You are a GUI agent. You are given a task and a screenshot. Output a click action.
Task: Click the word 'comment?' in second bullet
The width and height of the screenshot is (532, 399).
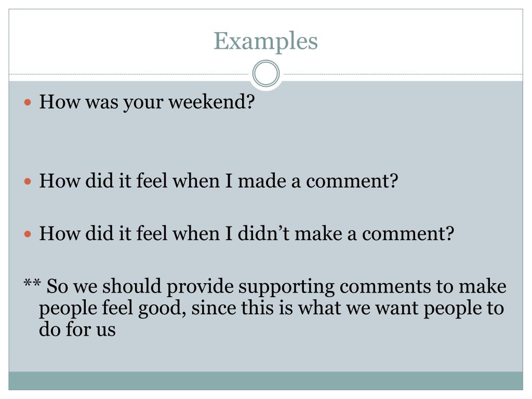coord(352,181)
